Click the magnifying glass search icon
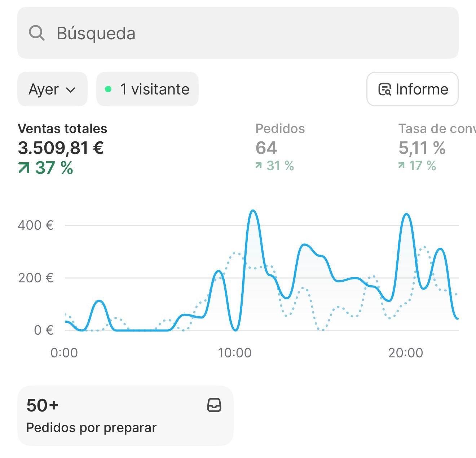This screenshot has width=476, height=458. pos(36,33)
